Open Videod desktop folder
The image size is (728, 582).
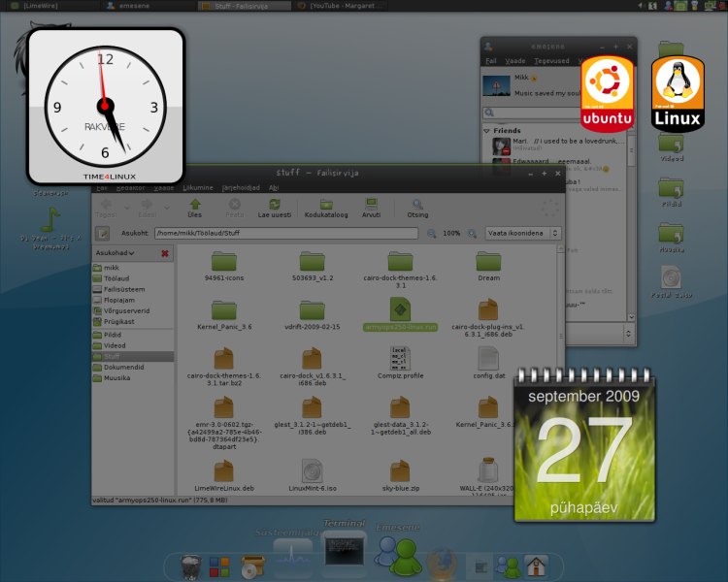(671, 147)
